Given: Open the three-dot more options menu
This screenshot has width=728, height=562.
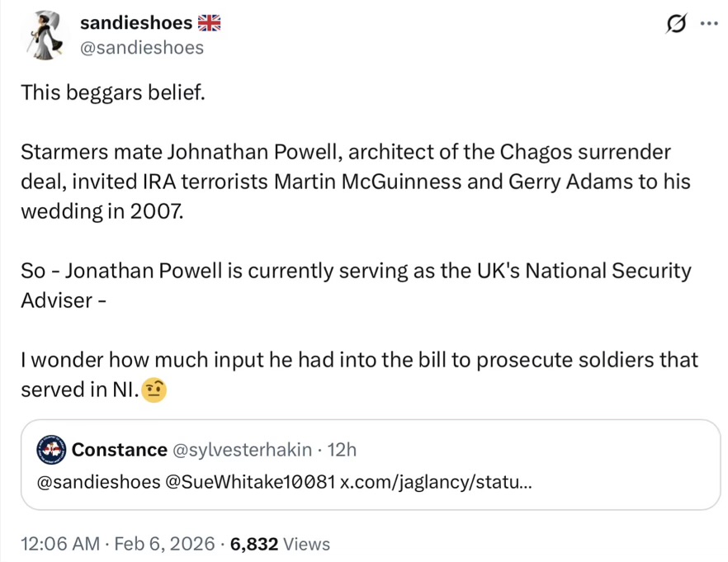Looking at the screenshot, I should (707, 23).
